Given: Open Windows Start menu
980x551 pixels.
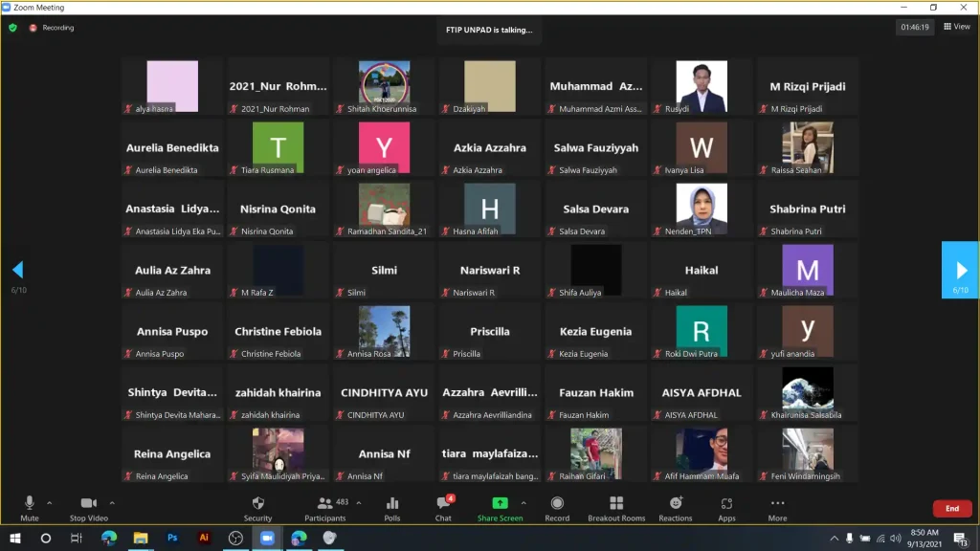Looking at the screenshot, I should click(15, 538).
